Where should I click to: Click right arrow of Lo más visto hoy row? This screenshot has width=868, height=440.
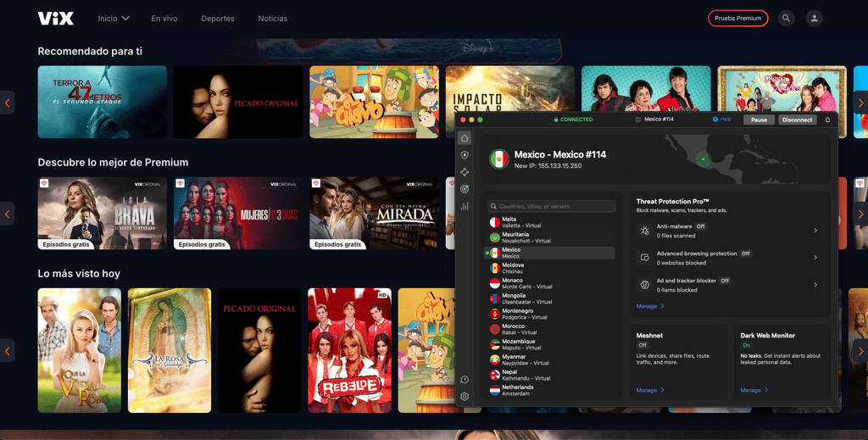pyautogui.click(x=860, y=351)
